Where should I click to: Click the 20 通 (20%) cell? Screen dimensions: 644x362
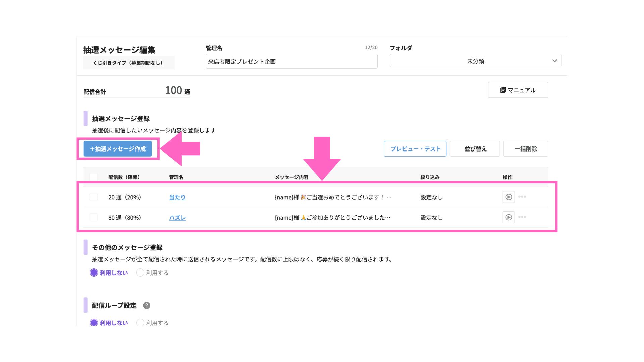pyautogui.click(x=125, y=197)
